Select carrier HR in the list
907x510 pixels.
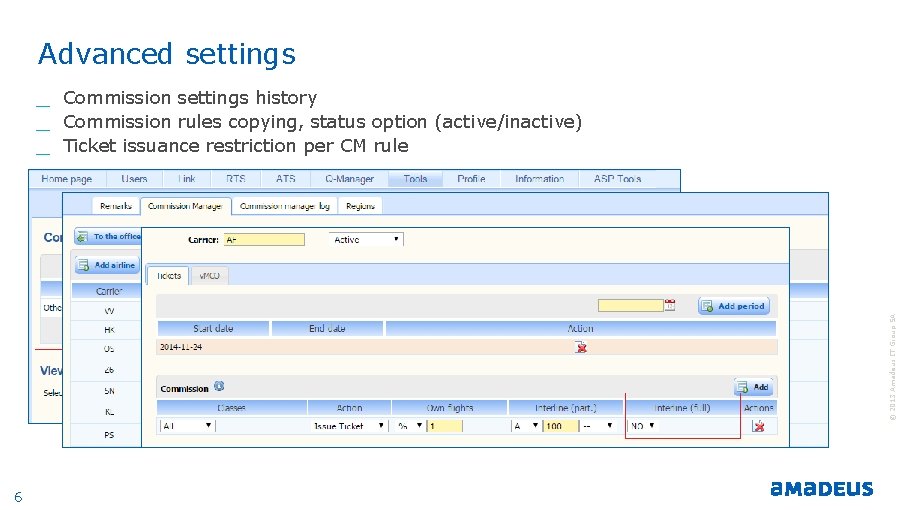[109, 330]
